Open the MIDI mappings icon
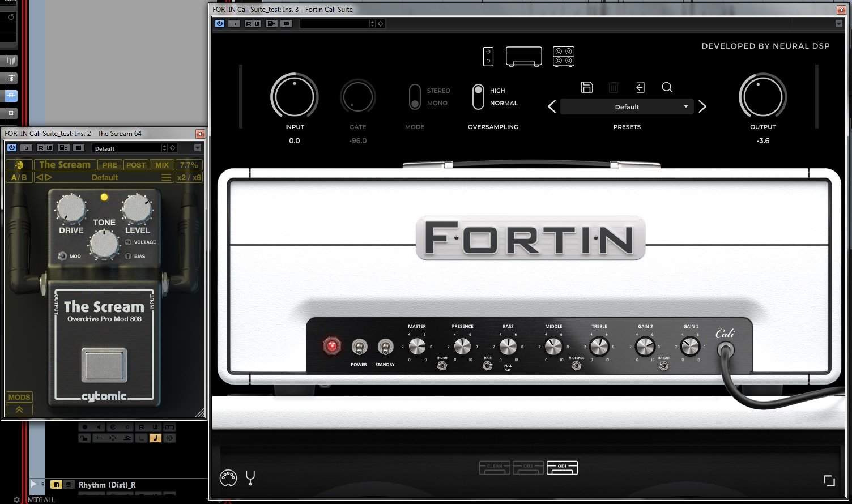Viewport: 852px width, 504px height. tap(228, 478)
